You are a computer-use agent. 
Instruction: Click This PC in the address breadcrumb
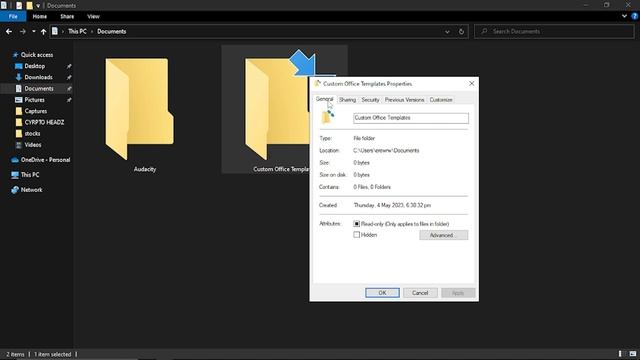[x=77, y=31]
